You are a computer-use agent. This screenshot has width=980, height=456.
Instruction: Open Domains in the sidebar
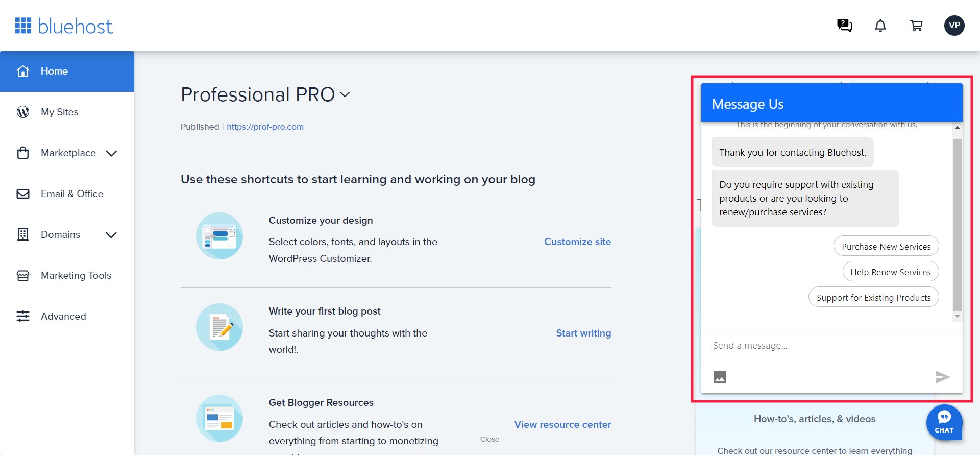click(x=67, y=235)
